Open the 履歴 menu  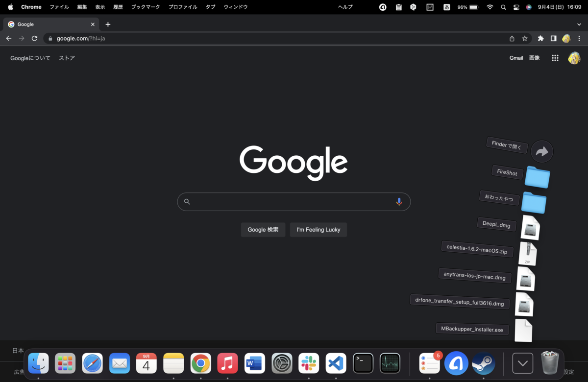click(x=118, y=7)
